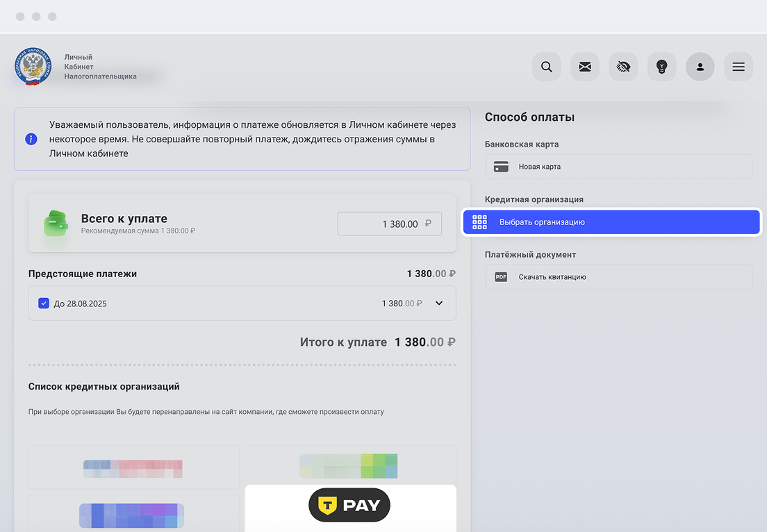The image size is (767, 532).
Task: Click the Federal Tax Service emblem logo
Action: pos(33,67)
